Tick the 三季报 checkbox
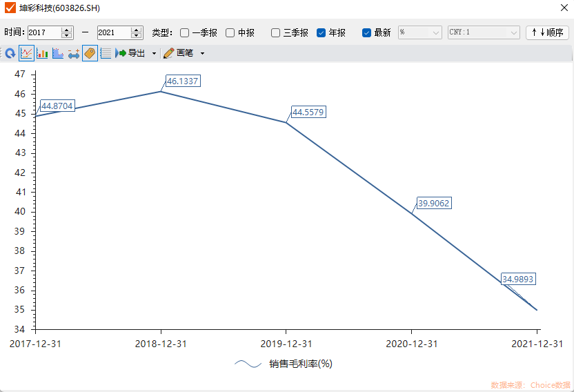 click(x=276, y=32)
